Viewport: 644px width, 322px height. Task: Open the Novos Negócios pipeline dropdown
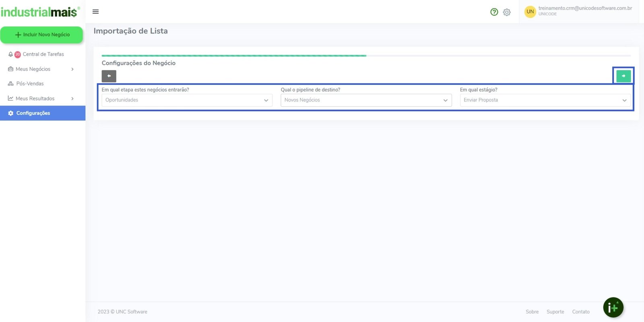(366, 100)
